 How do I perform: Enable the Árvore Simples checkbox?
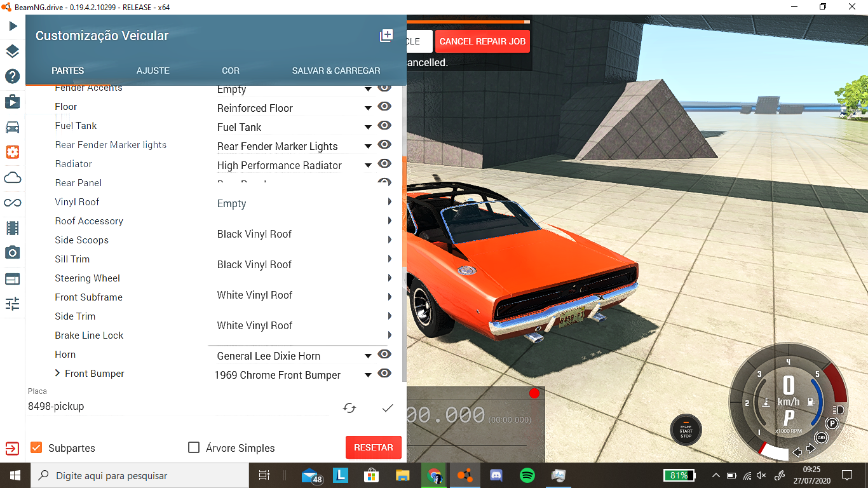tap(194, 447)
